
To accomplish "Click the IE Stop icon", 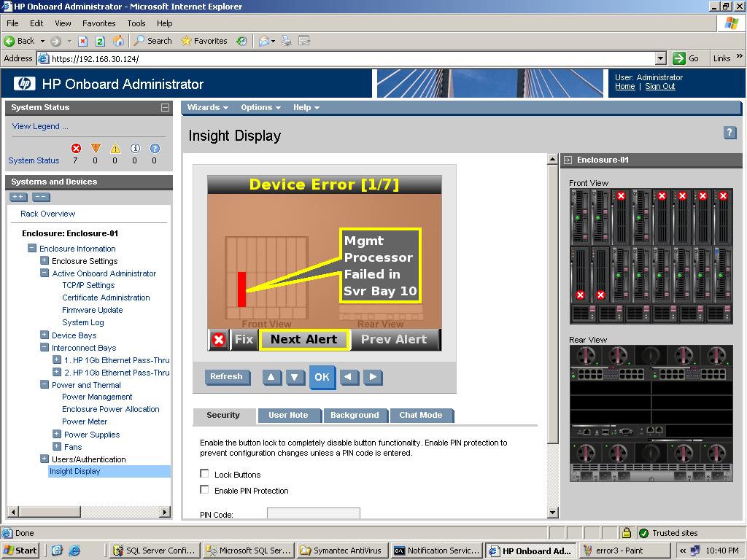I will click(x=83, y=41).
